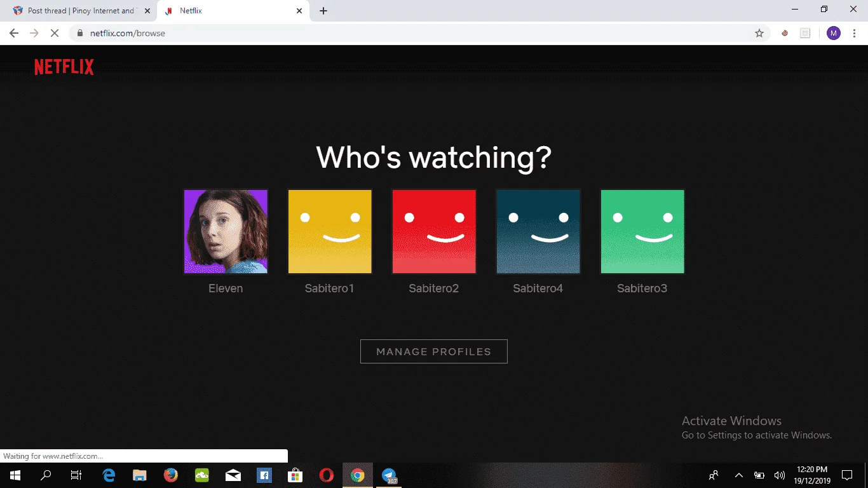Open File Explorer from the taskbar
Viewport: 868px width, 488px height.
click(x=140, y=475)
